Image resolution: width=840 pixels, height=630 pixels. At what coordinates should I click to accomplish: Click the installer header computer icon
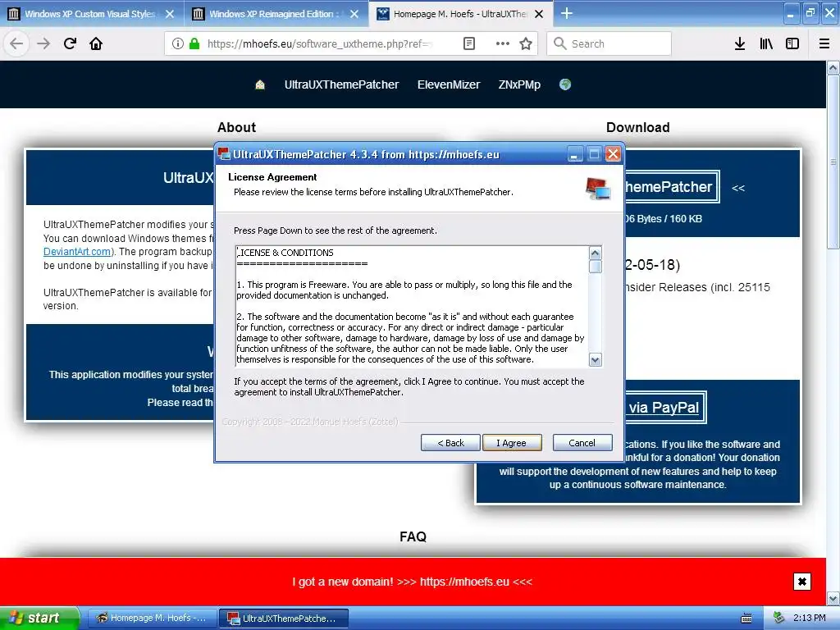(597, 189)
